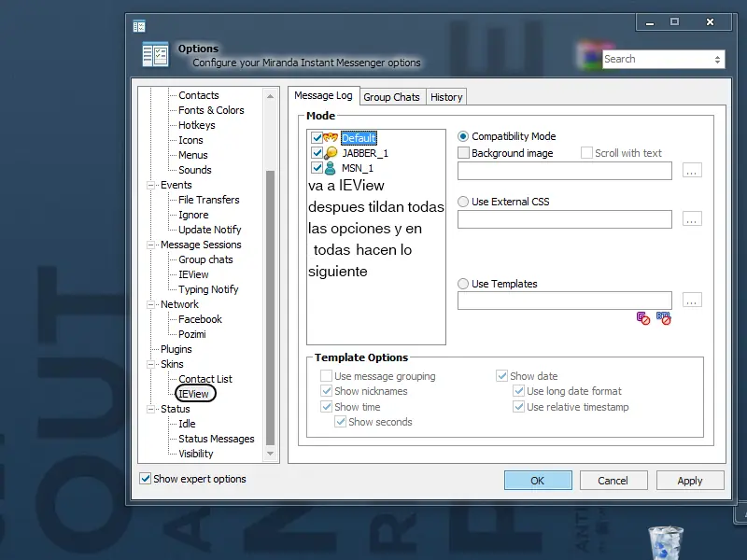Click the RTL disabled icon under templates

(664, 318)
